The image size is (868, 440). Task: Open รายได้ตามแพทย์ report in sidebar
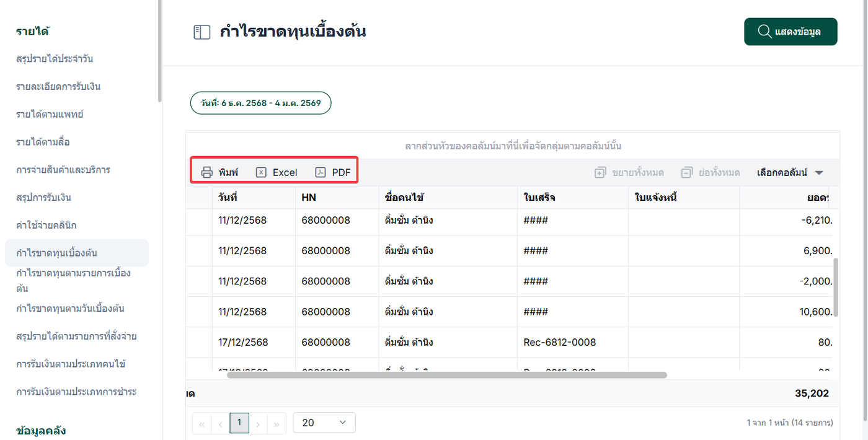50,114
